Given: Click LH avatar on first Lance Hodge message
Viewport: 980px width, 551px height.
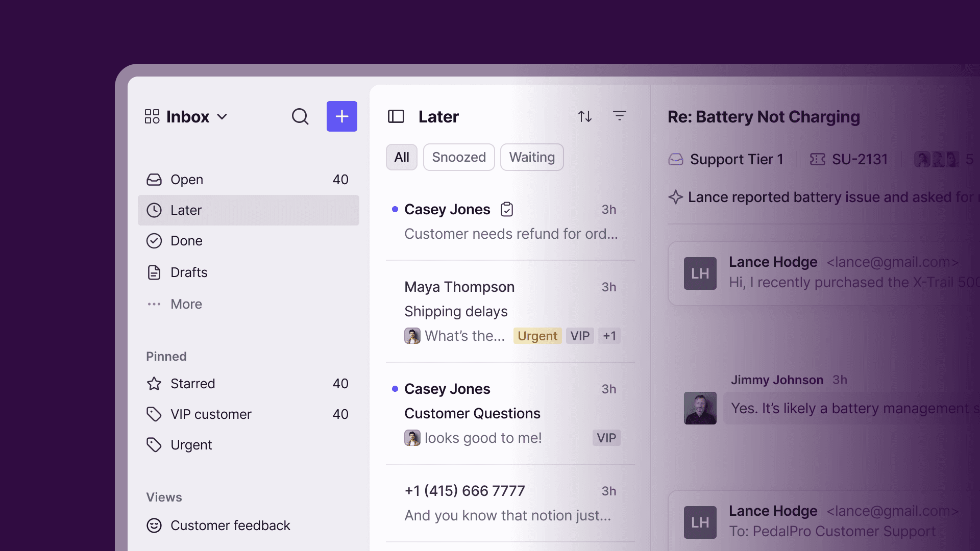Looking at the screenshot, I should 700,273.
